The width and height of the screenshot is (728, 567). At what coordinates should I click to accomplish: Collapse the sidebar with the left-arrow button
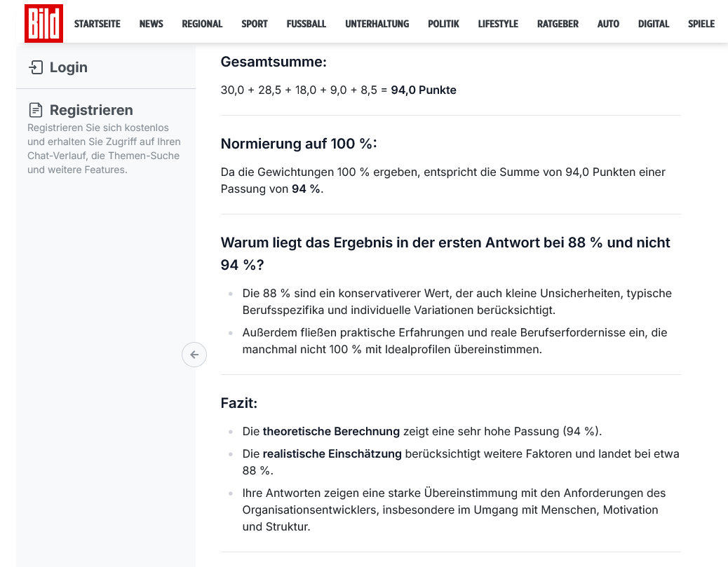(x=194, y=355)
